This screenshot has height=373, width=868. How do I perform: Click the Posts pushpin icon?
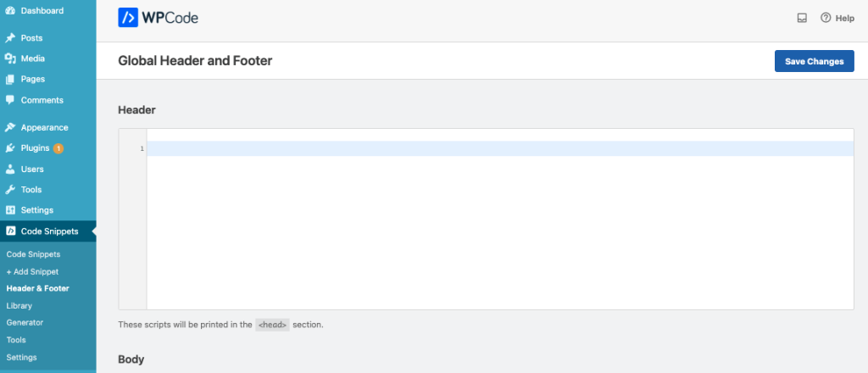[10, 38]
